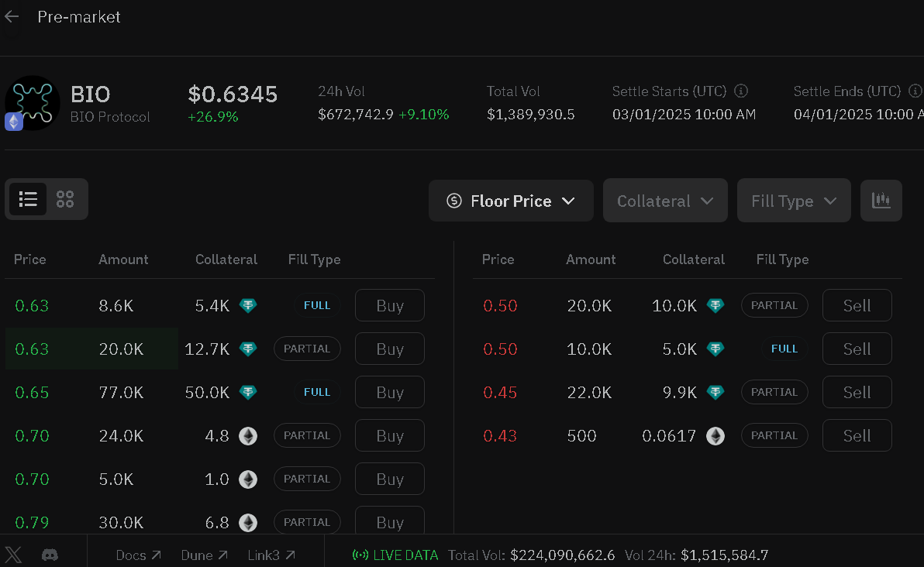
Task: Switch to list view layout
Action: 28,199
